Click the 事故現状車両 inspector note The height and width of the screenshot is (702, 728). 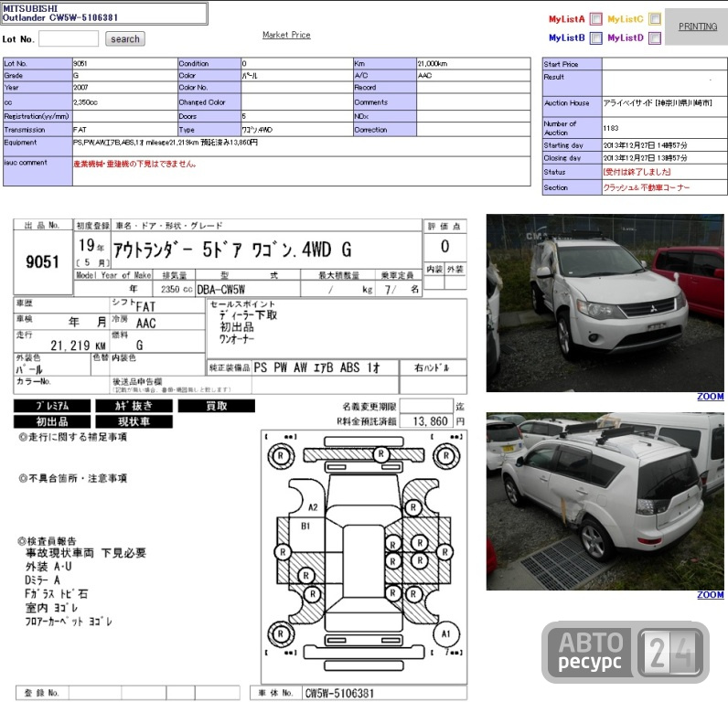coord(86,553)
